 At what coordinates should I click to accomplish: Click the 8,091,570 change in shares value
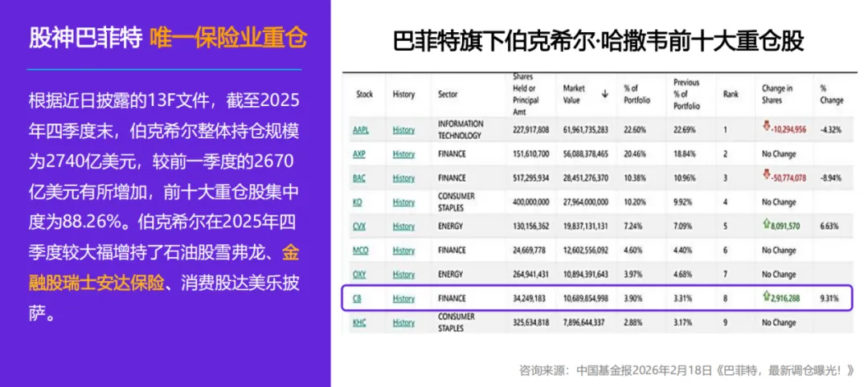(785, 226)
